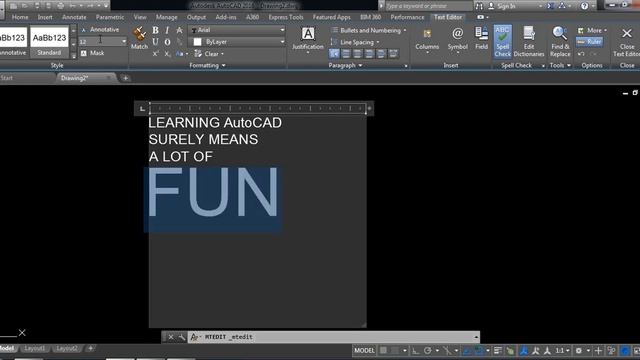This screenshot has height=360, width=640.
Task: Expand the Tools panel
Action: (x=560, y=65)
